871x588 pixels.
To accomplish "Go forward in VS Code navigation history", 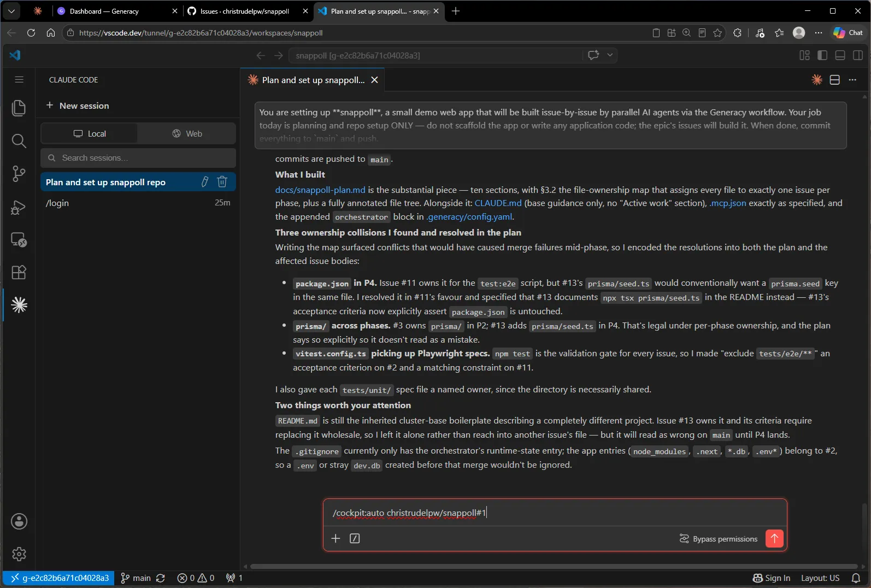I will 279,55.
